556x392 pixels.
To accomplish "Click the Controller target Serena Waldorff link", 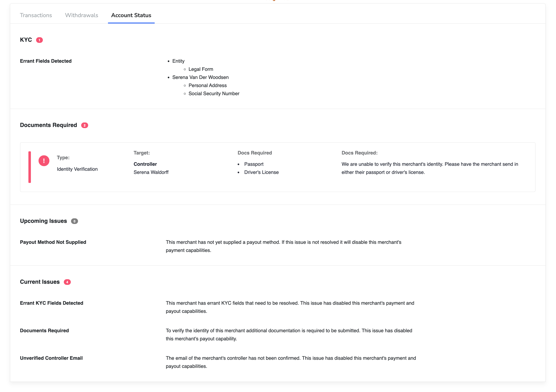I will [x=152, y=172].
